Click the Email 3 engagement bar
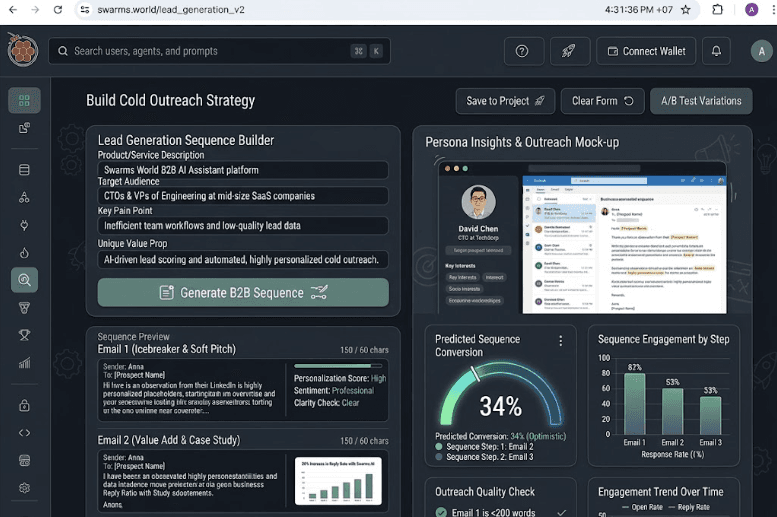 pos(710,415)
